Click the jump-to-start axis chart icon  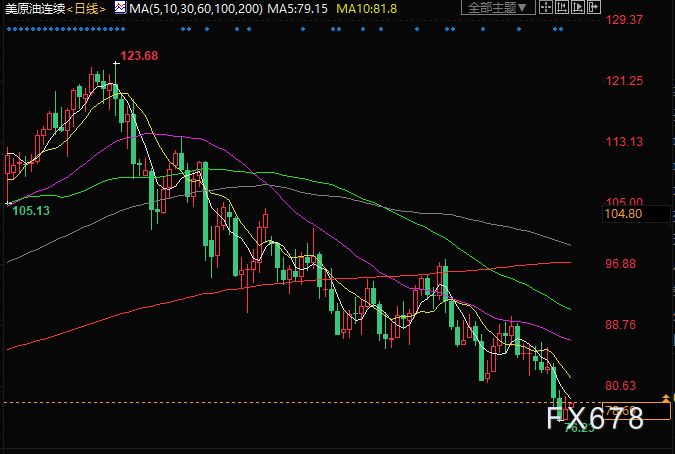coord(562,7)
